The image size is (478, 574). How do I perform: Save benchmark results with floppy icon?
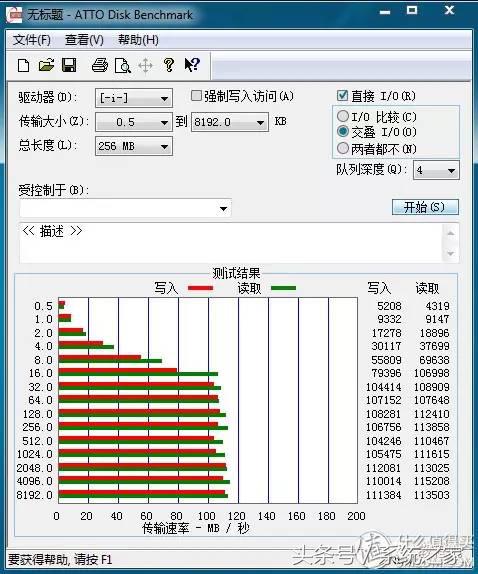coord(69,65)
